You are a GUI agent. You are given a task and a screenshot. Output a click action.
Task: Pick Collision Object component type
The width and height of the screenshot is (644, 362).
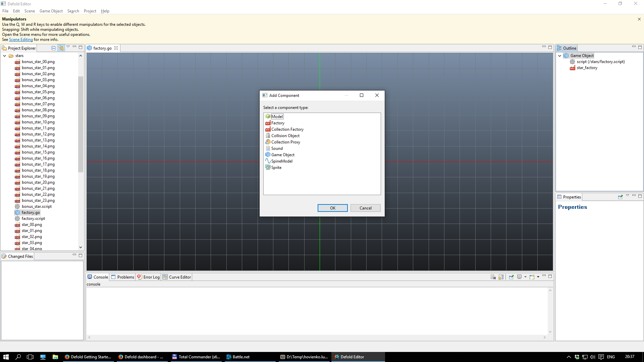coord(285,136)
